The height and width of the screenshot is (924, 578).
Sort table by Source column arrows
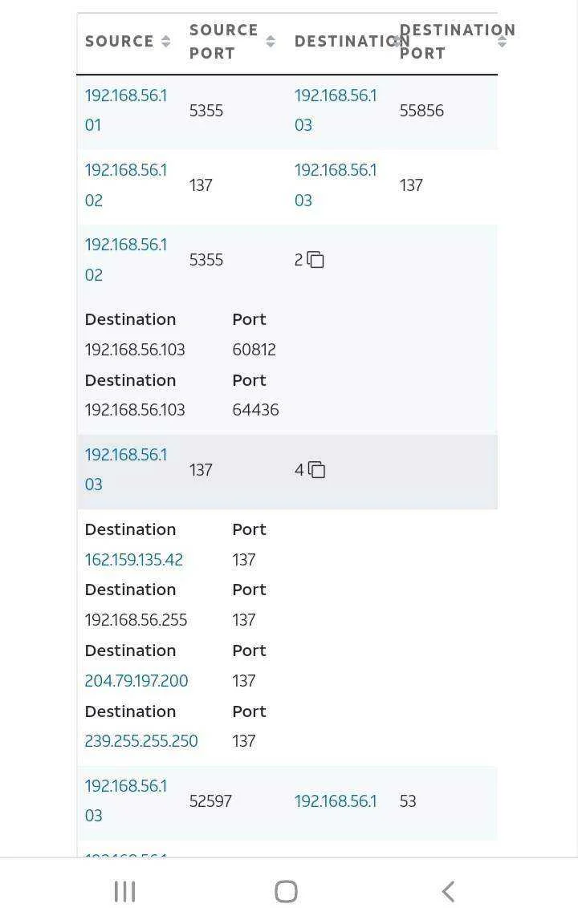pos(165,41)
